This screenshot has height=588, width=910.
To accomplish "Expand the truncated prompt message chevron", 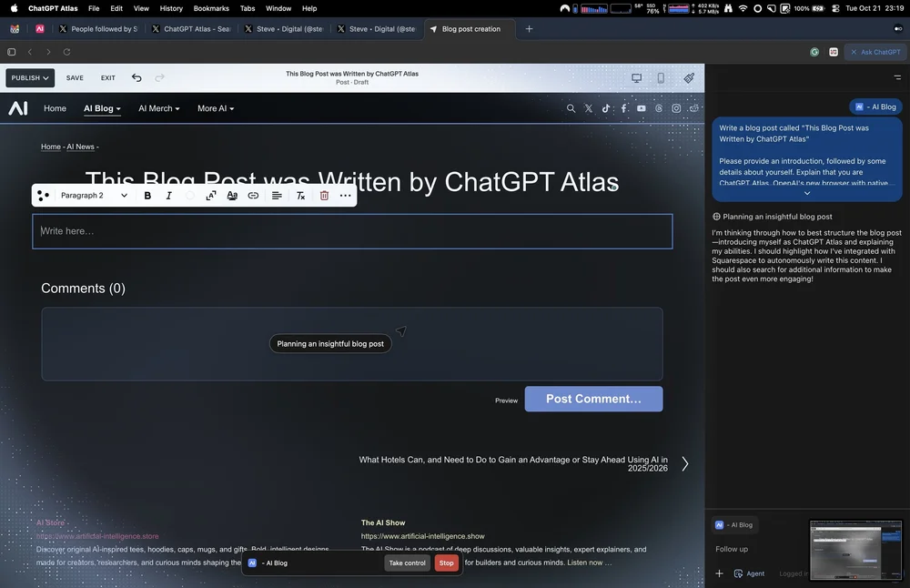I will (806, 193).
